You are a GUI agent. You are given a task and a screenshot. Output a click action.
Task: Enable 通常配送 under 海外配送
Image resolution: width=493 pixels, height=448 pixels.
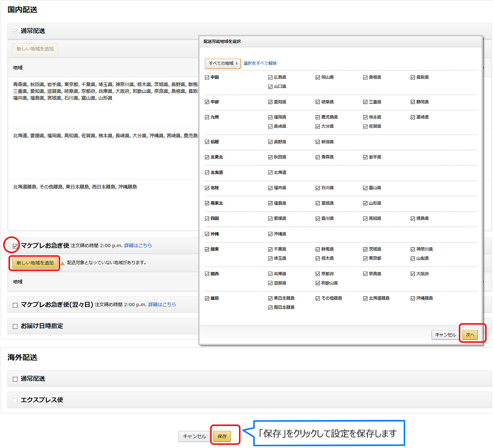pos(15,379)
